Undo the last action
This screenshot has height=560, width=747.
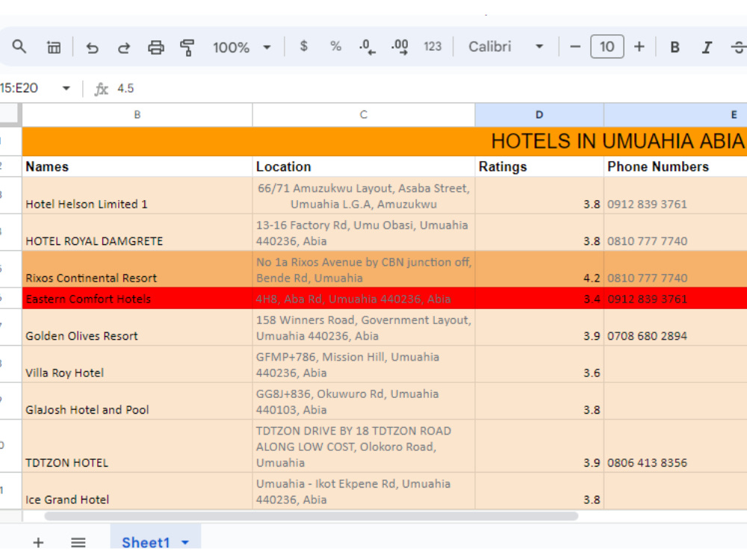(92, 47)
